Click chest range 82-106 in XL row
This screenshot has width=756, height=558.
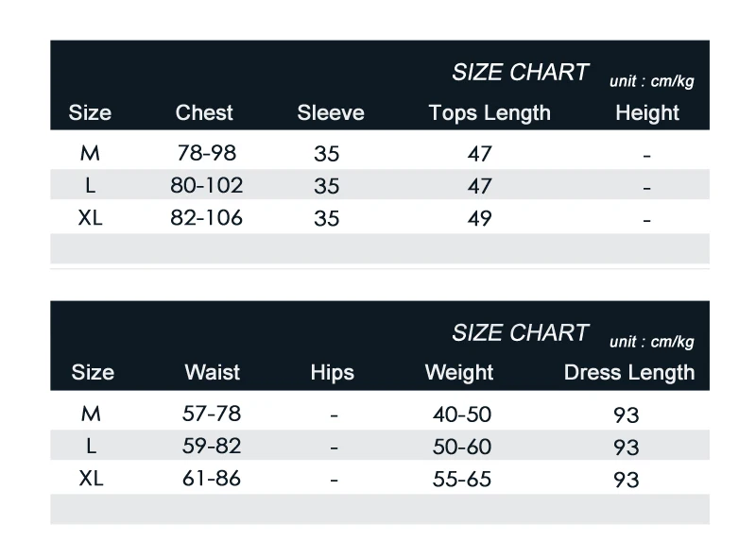coord(206,218)
